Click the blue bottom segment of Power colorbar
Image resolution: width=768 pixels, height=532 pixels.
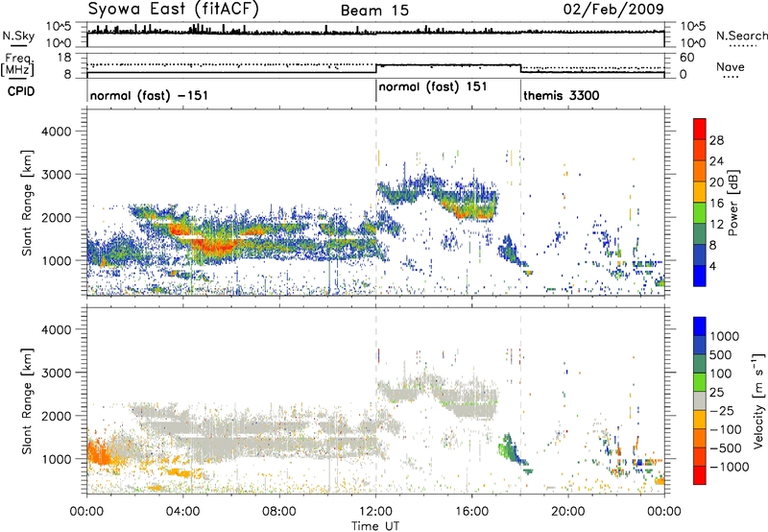700,276
